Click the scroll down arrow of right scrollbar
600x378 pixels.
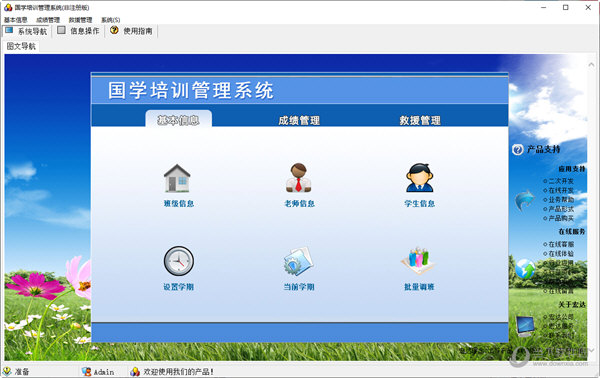[x=592, y=350]
